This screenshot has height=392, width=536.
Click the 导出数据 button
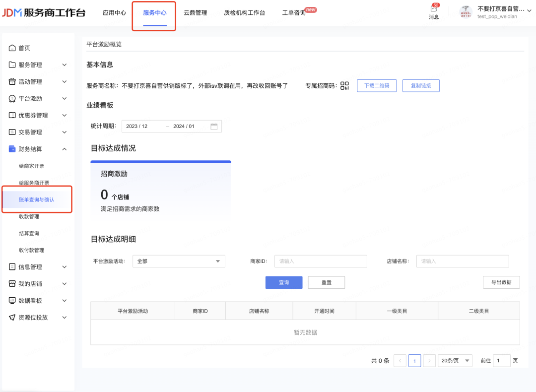(501, 282)
